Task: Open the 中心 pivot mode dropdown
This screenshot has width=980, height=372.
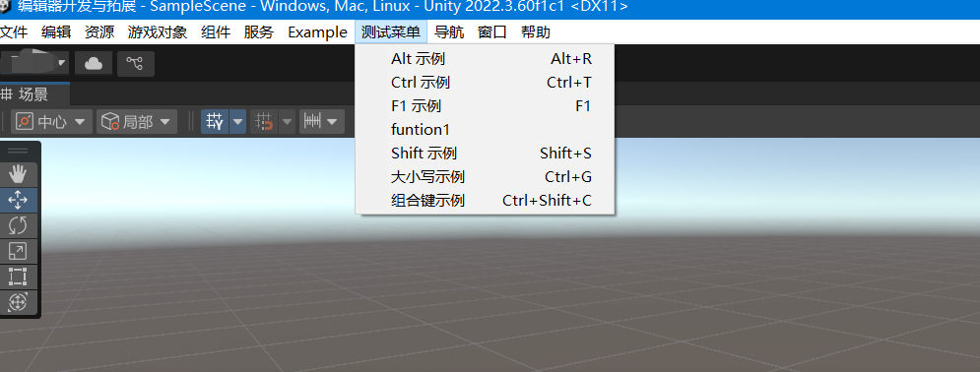Action: coord(52,122)
